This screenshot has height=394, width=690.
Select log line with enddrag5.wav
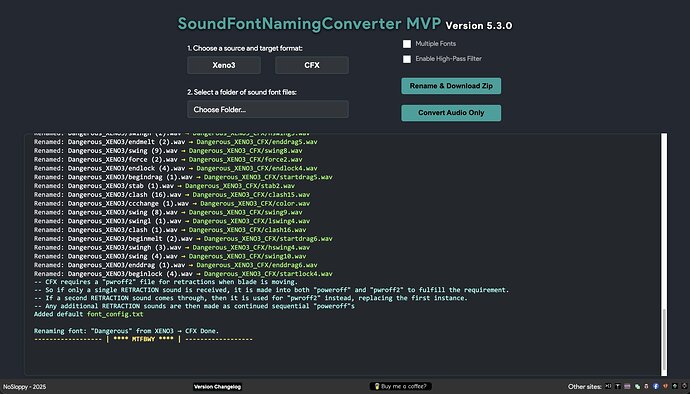point(176,142)
